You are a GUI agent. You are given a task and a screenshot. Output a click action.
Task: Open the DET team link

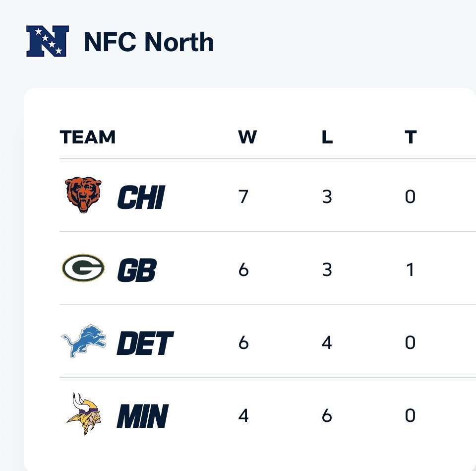145,343
